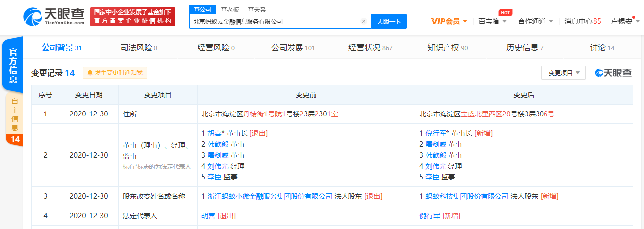
Task: Open the 司法风险 tab
Action: tap(139, 48)
